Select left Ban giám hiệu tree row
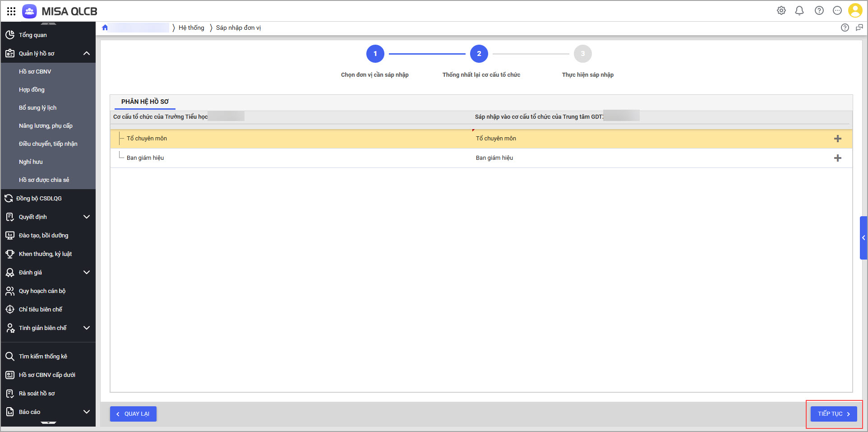Viewport: 868px width, 432px height. [145, 158]
